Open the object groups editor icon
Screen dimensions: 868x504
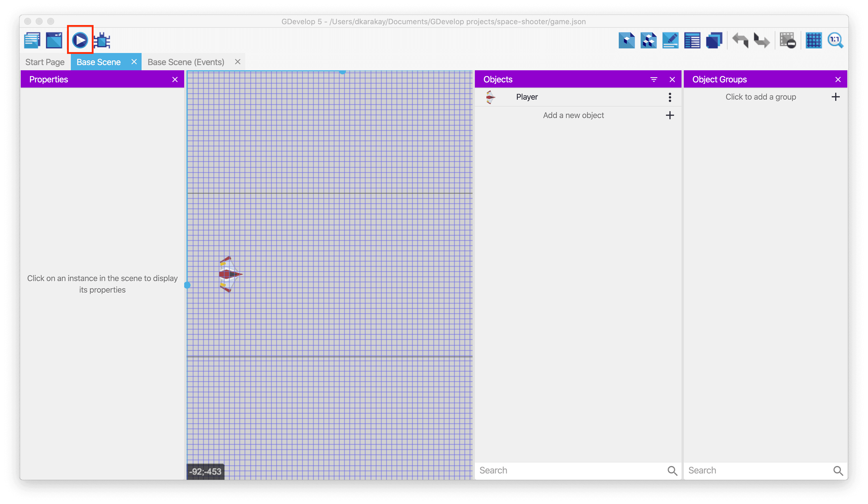(x=648, y=41)
